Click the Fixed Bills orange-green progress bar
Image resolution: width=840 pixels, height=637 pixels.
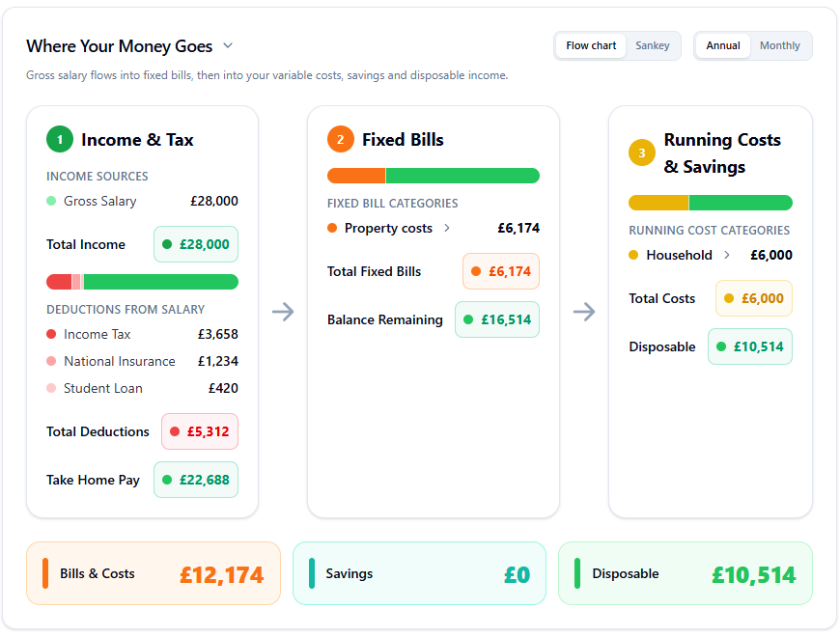[x=434, y=176]
